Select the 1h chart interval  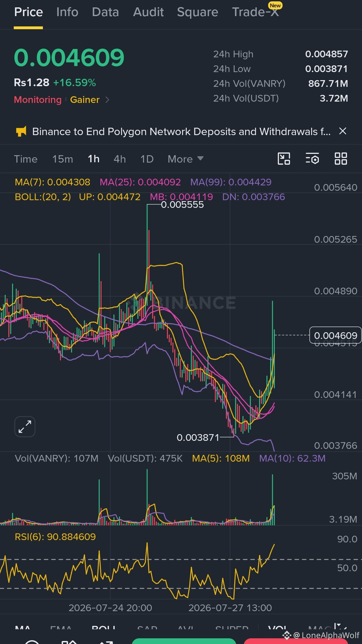(94, 159)
